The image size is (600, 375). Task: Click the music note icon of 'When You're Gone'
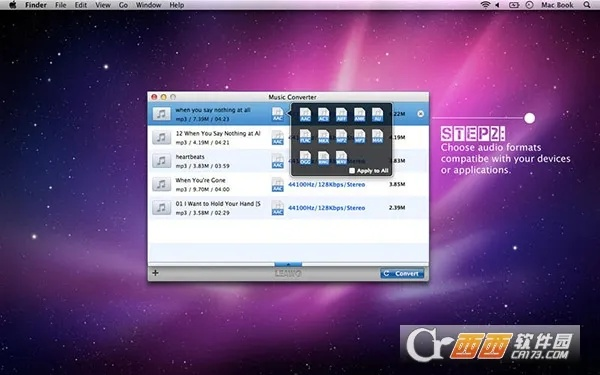pyautogui.click(x=161, y=184)
